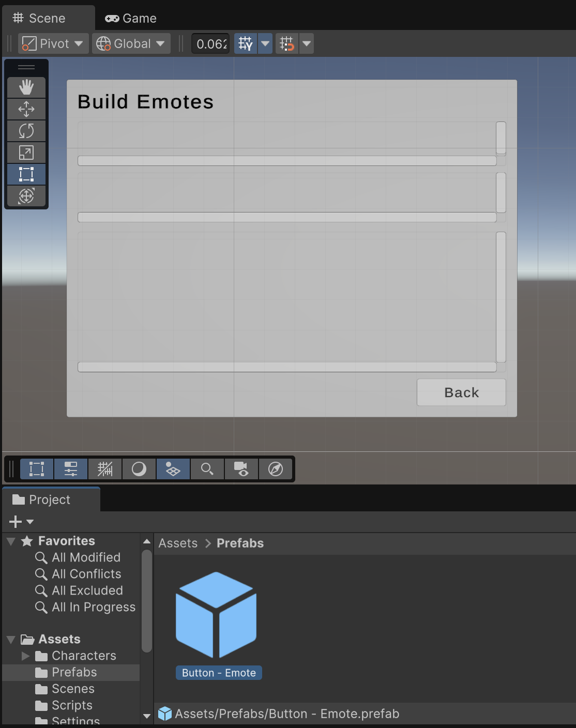Switch to the Game tab

tap(131, 19)
